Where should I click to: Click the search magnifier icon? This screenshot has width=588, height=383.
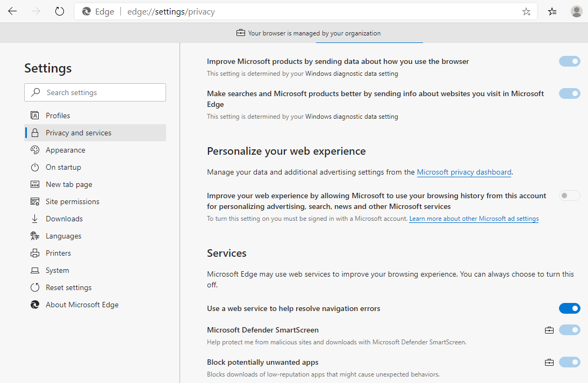tap(35, 92)
